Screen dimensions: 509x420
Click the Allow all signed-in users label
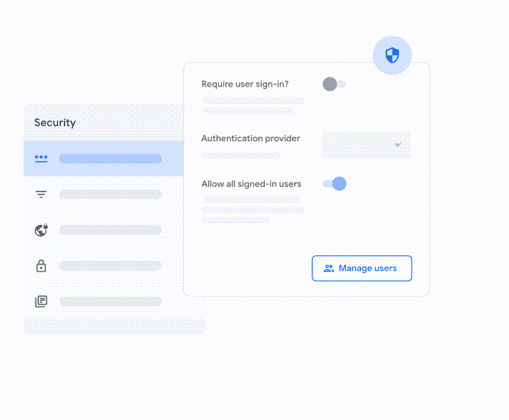coord(251,184)
